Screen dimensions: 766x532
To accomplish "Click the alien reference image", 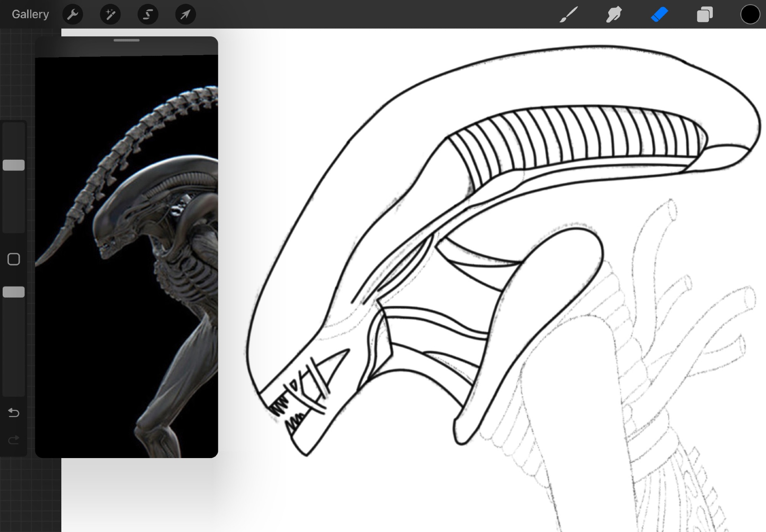I will click(x=126, y=256).
